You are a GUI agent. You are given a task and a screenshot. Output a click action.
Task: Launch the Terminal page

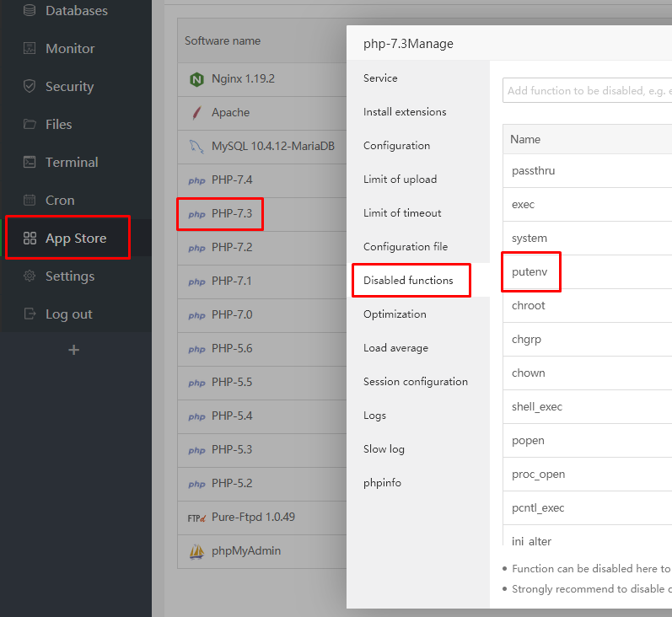tap(72, 163)
